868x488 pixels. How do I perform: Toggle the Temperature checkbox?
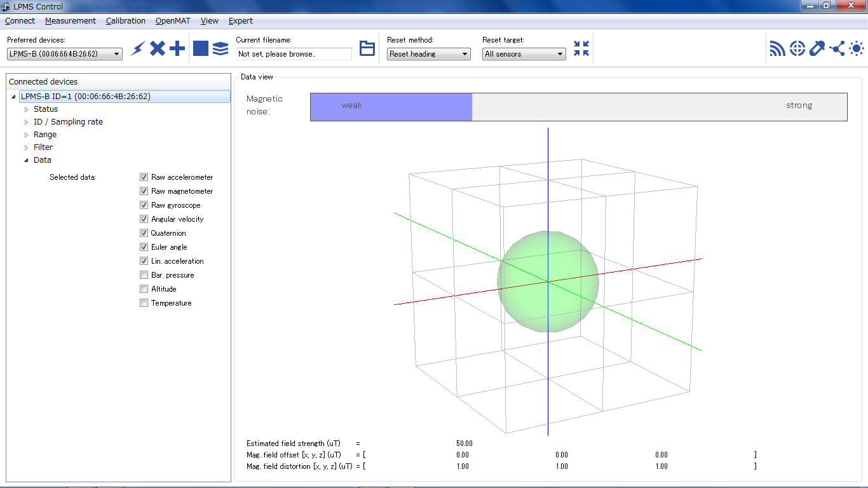point(144,303)
